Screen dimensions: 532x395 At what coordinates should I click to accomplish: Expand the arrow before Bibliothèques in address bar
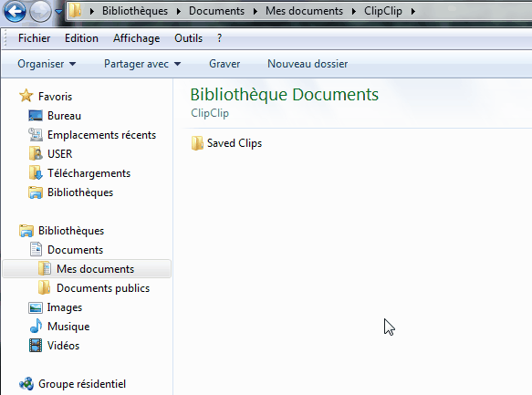click(x=91, y=11)
